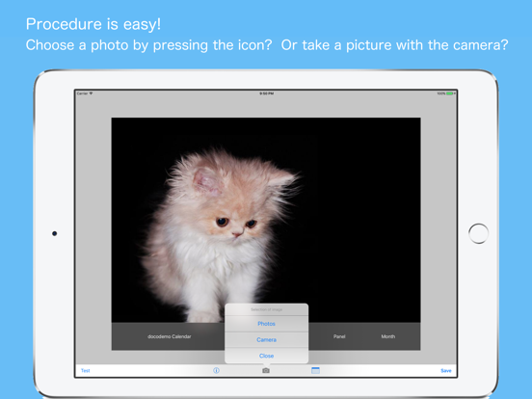Click the Save button
532x399 pixels.
click(x=446, y=370)
